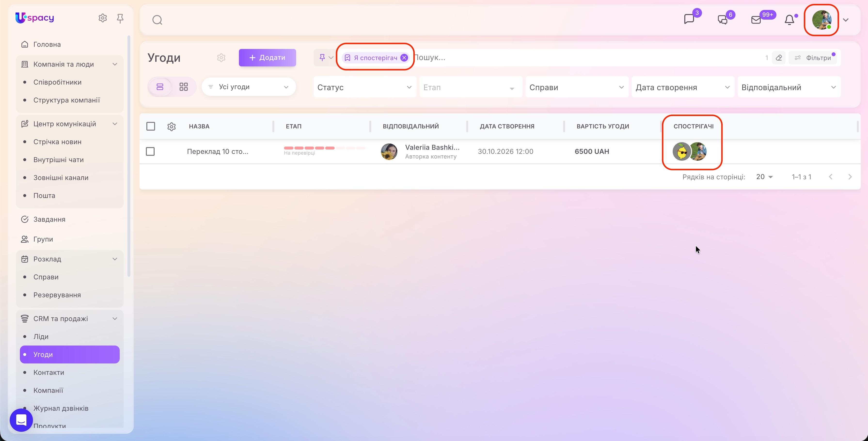Open Valeriia Bashki... responsible profile
The image size is (868, 441).
click(x=432, y=147)
